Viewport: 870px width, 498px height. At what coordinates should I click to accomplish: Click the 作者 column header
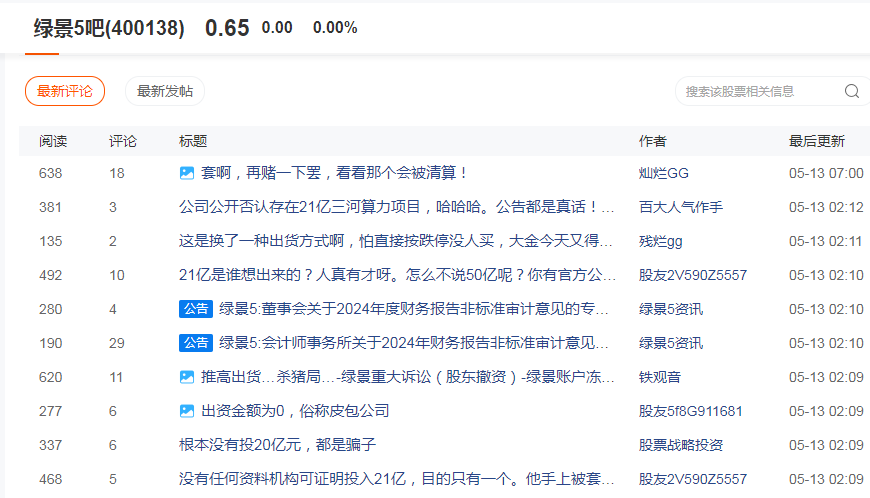pos(652,141)
